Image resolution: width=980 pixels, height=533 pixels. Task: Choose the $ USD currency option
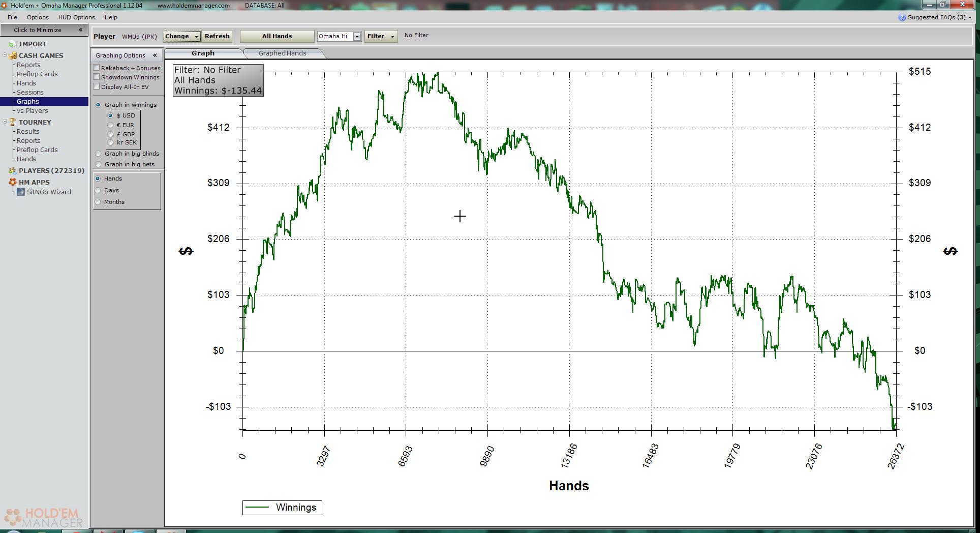click(110, 115)
